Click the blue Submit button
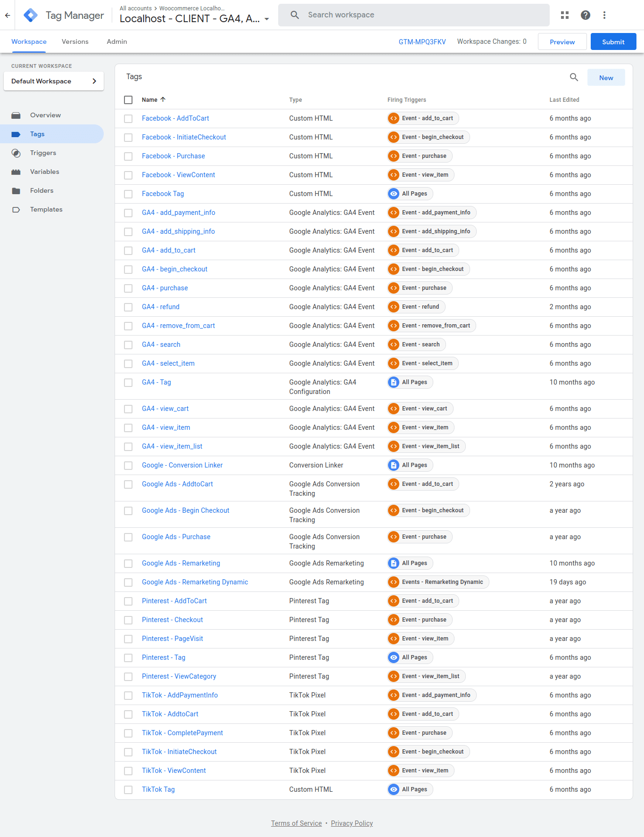The height and width of the screenshot is (837, 644). click(613, 41)
